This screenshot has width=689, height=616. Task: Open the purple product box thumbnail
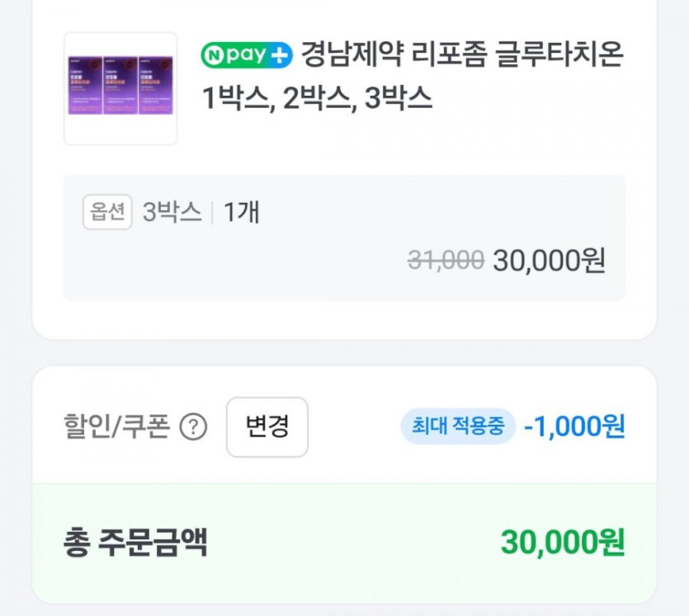coord(120,88)
